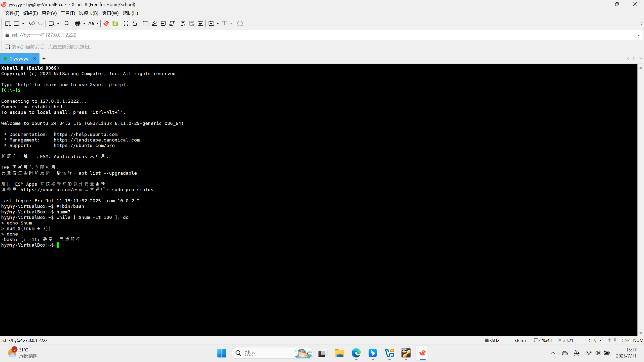Open the font Aa dropdown arrow
Screen dimensions: 644x362
click(x=97, y=23)
